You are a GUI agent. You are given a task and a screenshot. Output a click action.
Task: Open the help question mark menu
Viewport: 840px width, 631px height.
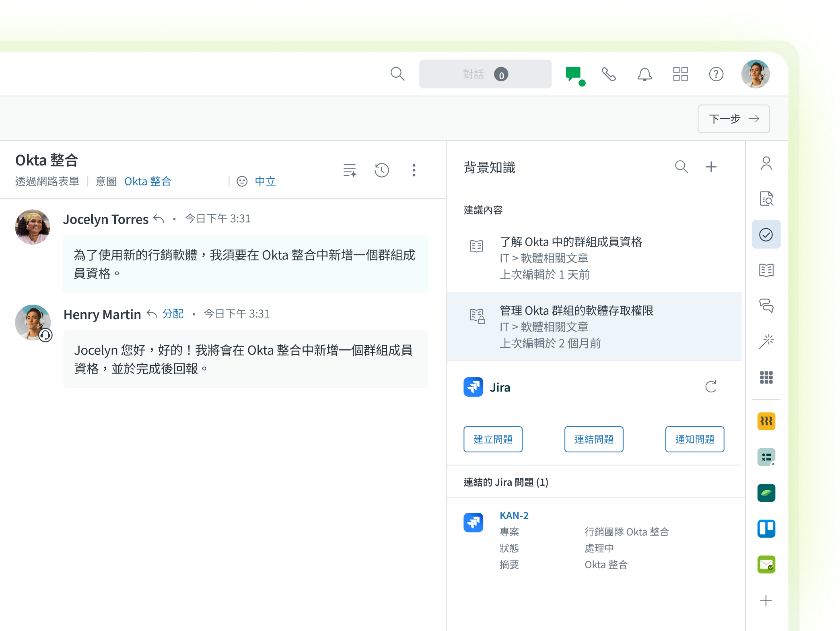pos(716,74)
